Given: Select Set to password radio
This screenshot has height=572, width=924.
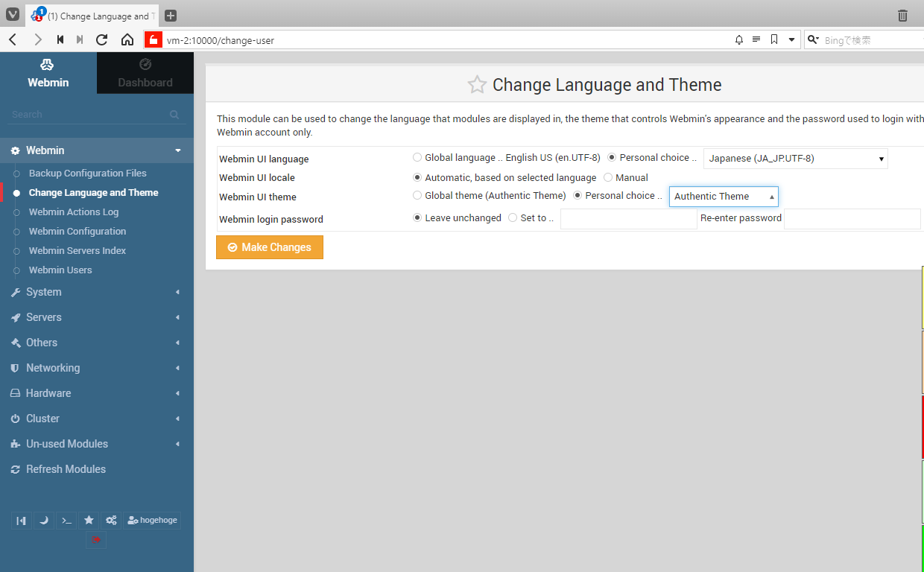Looking at the screenshot, I should (513, 217).
